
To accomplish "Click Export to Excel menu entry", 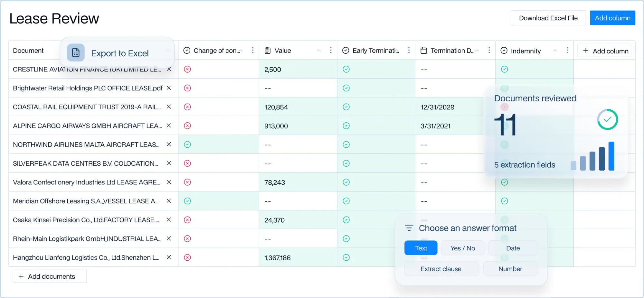I will coord(117,53).
